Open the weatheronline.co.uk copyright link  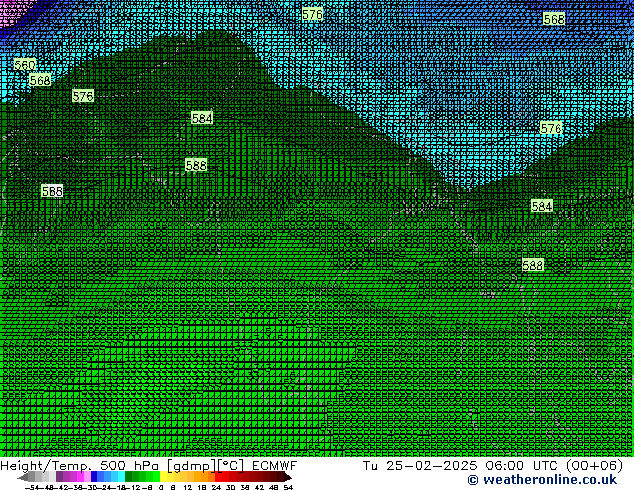point(542,480)
